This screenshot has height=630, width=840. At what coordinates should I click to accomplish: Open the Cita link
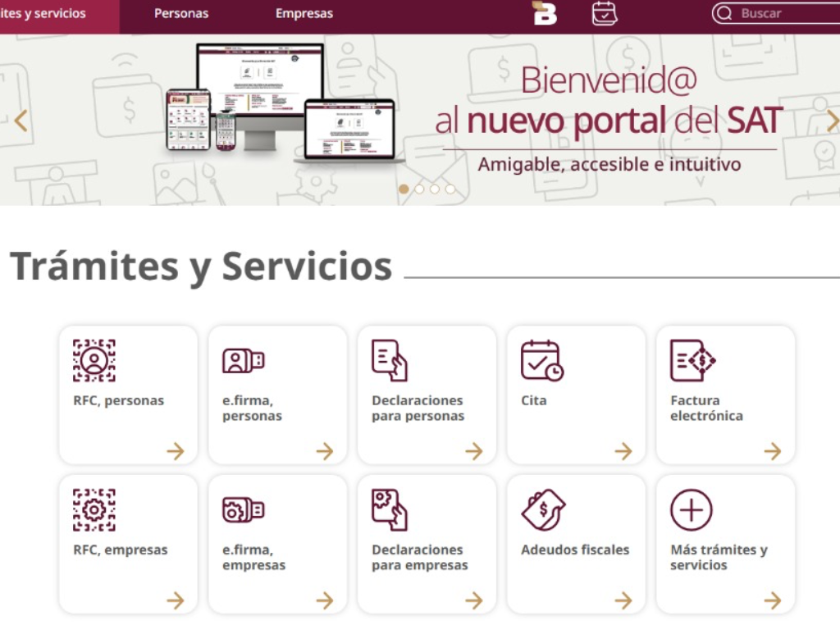click(x=533, y=400)
